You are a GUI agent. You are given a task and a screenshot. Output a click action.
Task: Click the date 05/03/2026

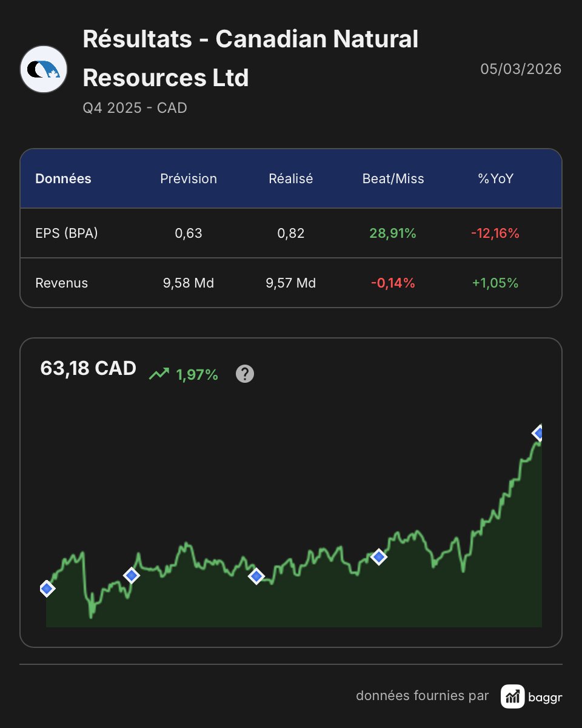[521, 69]
